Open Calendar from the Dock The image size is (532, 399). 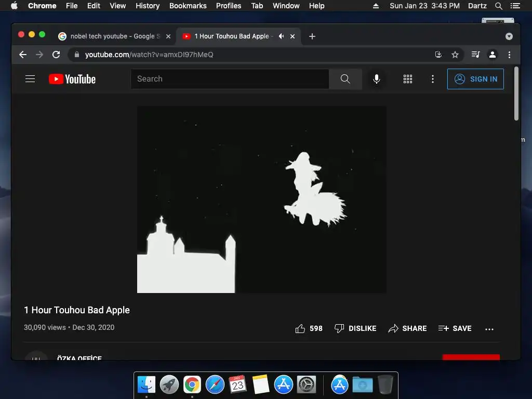coord(237,385)
